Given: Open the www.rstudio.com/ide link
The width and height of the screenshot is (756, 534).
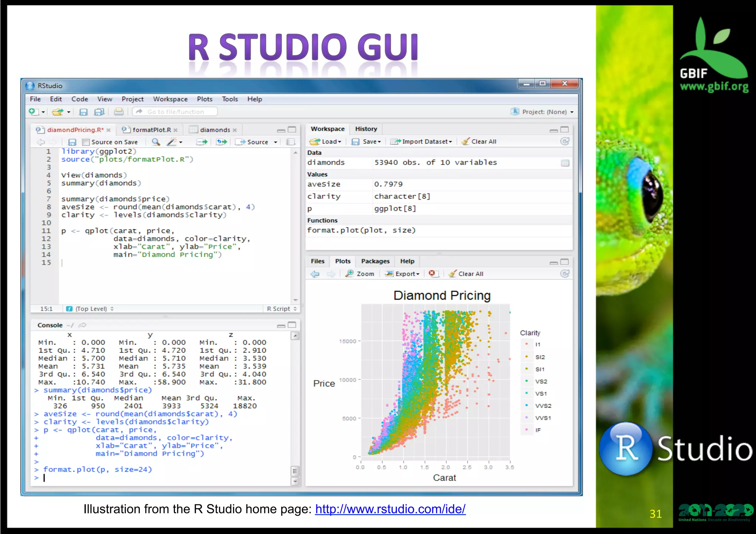Looking at the screenshot, I should click(x=390, y=509).
